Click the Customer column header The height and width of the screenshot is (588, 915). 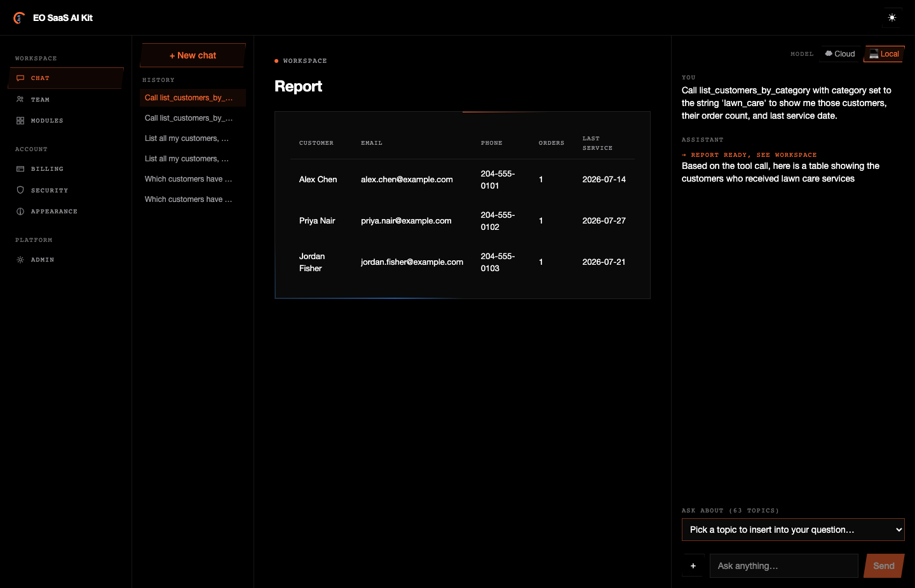pyautogui.click(x=316, y=144)
